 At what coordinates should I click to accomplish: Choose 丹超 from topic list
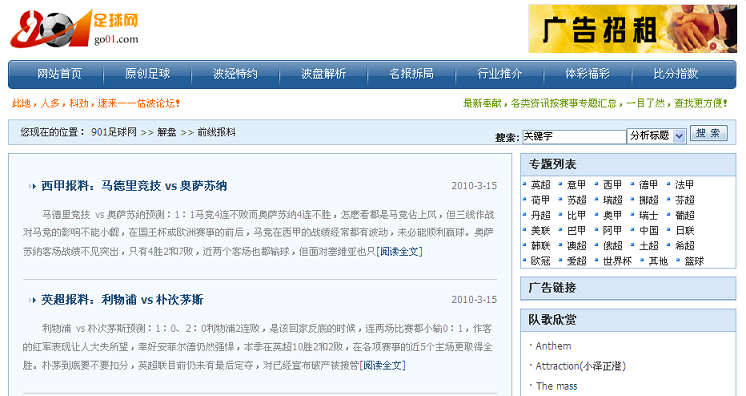[x=540, y=215]
